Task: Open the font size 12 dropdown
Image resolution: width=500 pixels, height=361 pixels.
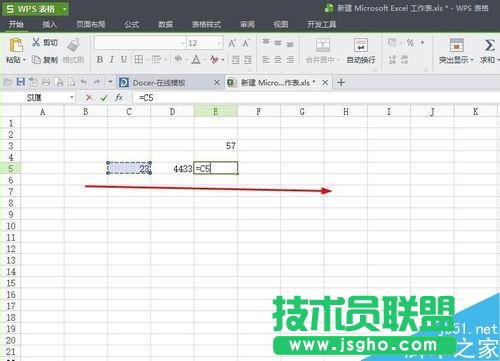Action: click(219, 43)
